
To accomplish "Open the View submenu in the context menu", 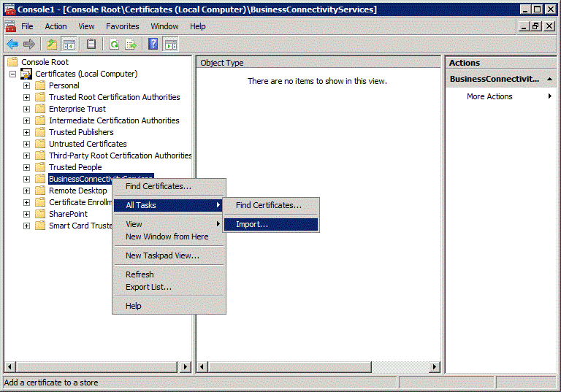I will [169, 224].
